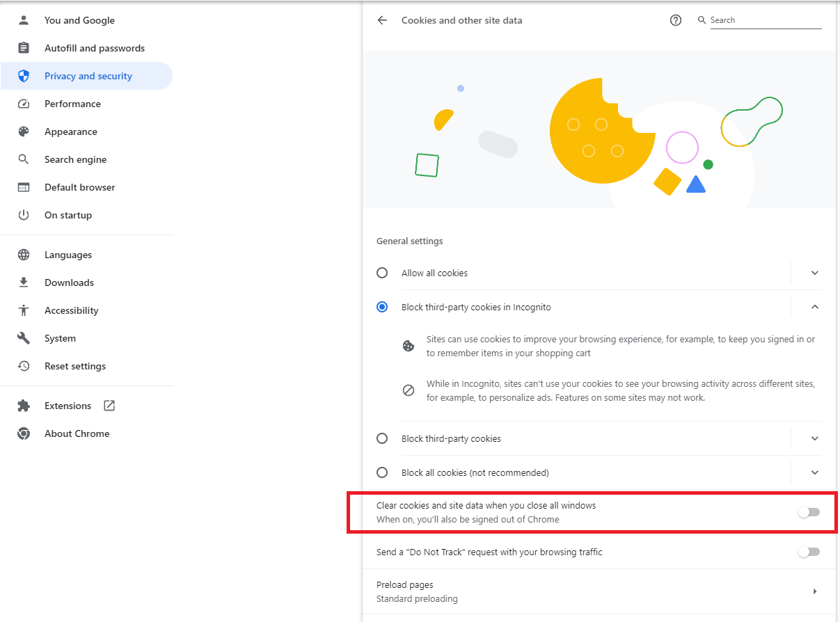Open the help question mark icon
Screen dimensions: 840x622
675,21
